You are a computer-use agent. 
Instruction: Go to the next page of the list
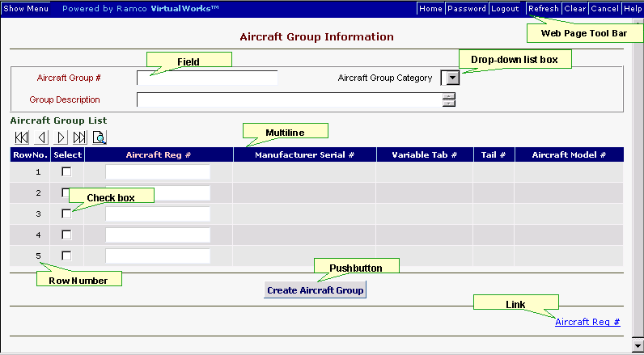61,137
